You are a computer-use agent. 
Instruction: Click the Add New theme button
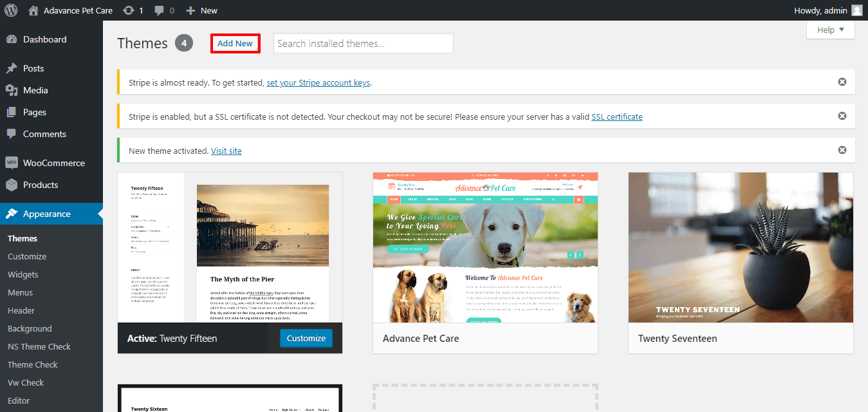(235, 43)
